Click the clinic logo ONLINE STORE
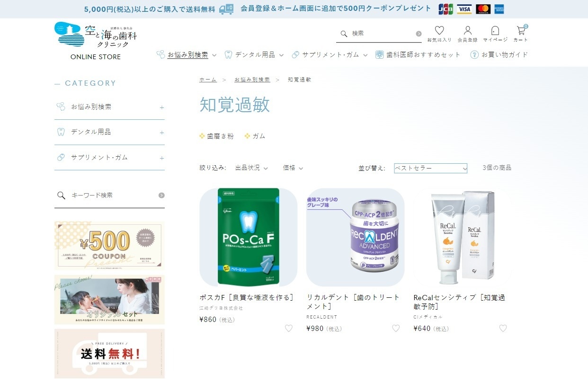The width and height of the screenshot is (588, 392). (x=96, y=41)
